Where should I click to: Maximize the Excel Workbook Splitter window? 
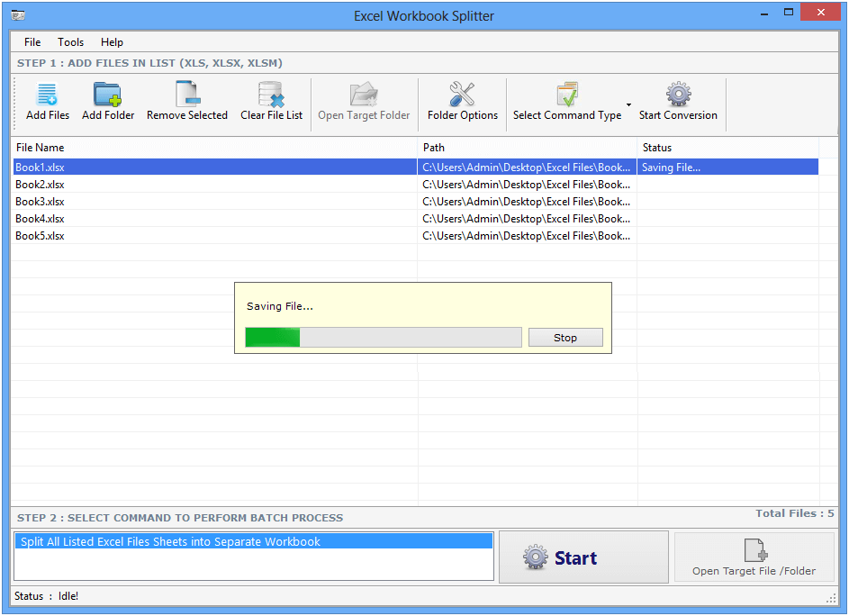click(x=789, y=13)
